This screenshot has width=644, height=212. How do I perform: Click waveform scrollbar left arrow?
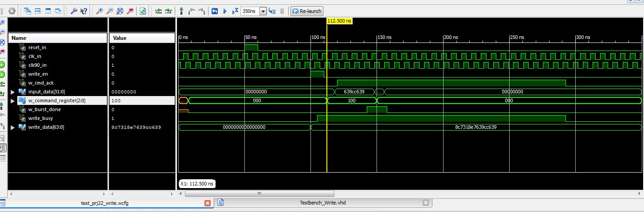click(x=181, y=193)
